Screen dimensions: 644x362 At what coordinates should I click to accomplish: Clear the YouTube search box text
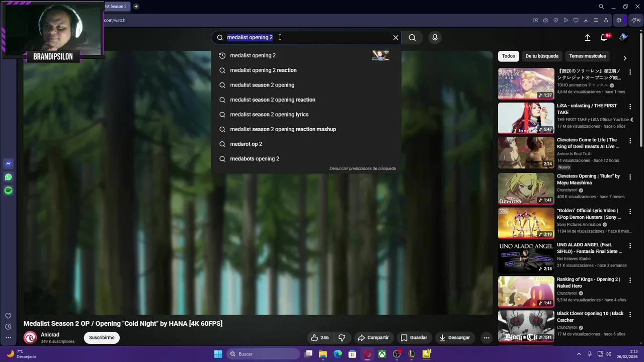click(395, 37)
